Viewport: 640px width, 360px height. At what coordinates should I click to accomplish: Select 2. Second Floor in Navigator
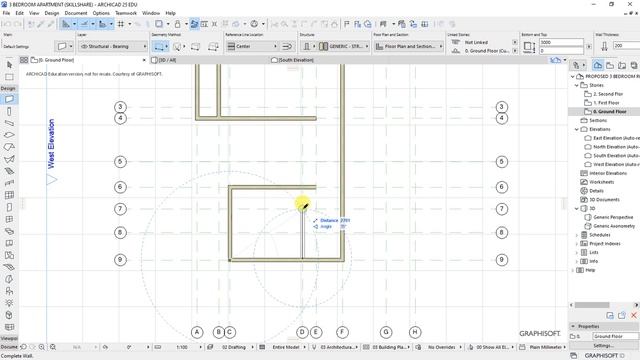(x=608, y=94)
